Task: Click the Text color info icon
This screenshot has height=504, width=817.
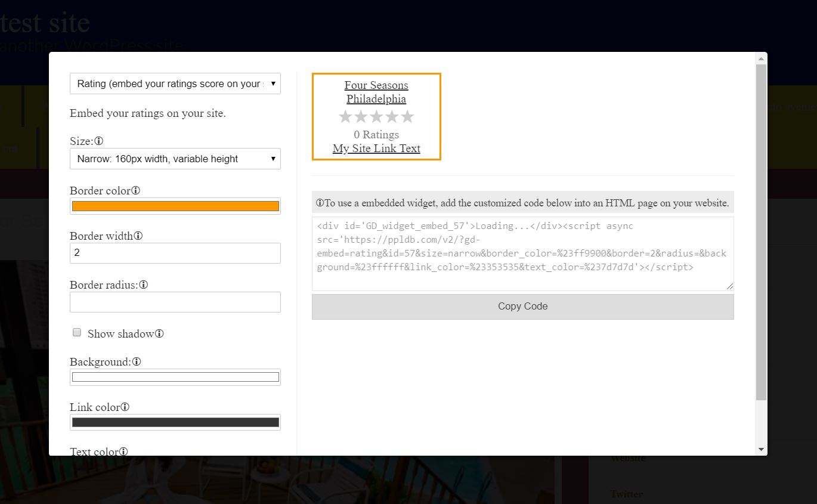Action: [x=125, y=452]
